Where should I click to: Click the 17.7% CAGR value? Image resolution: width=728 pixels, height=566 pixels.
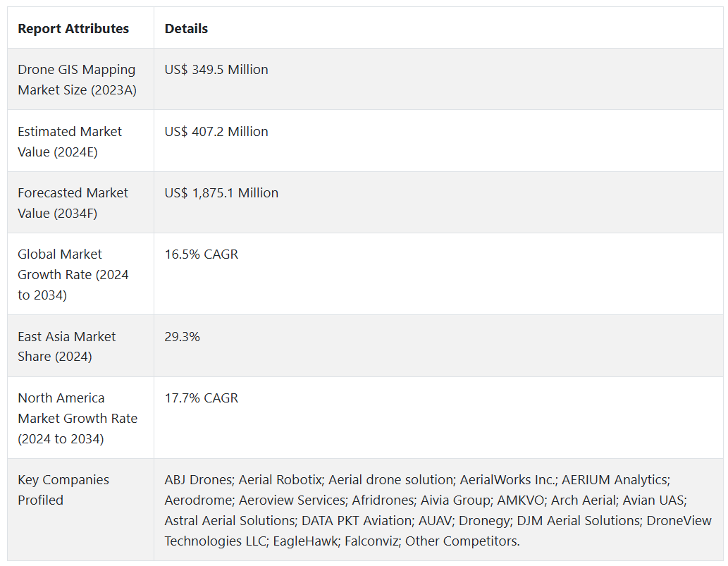tap(202, 398)
